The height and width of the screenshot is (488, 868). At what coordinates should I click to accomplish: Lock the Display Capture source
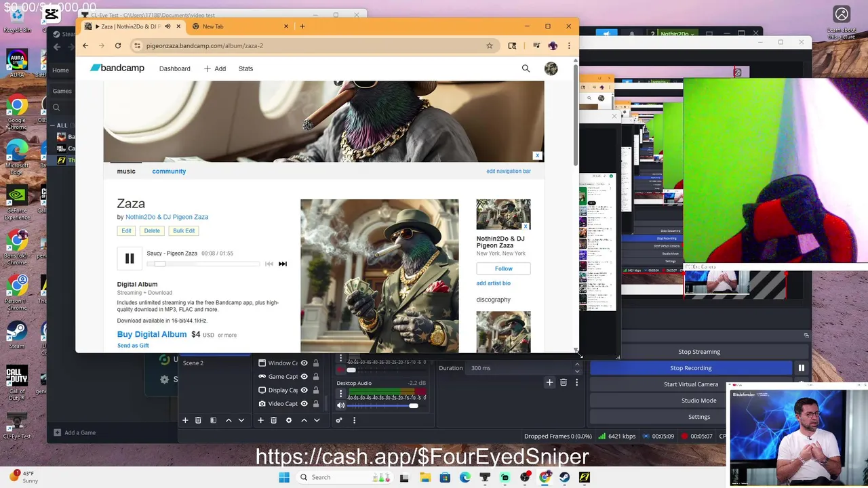tap(316, 390)
